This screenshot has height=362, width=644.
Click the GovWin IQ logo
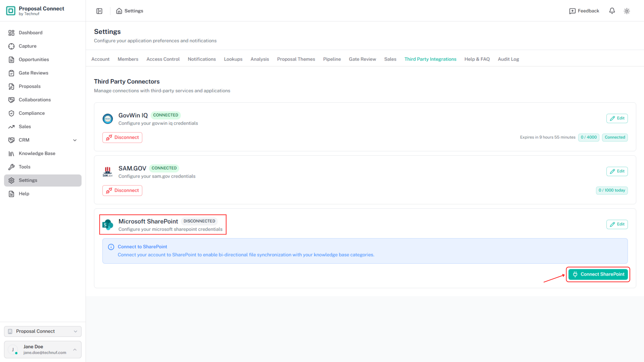[x=108, y=119]
